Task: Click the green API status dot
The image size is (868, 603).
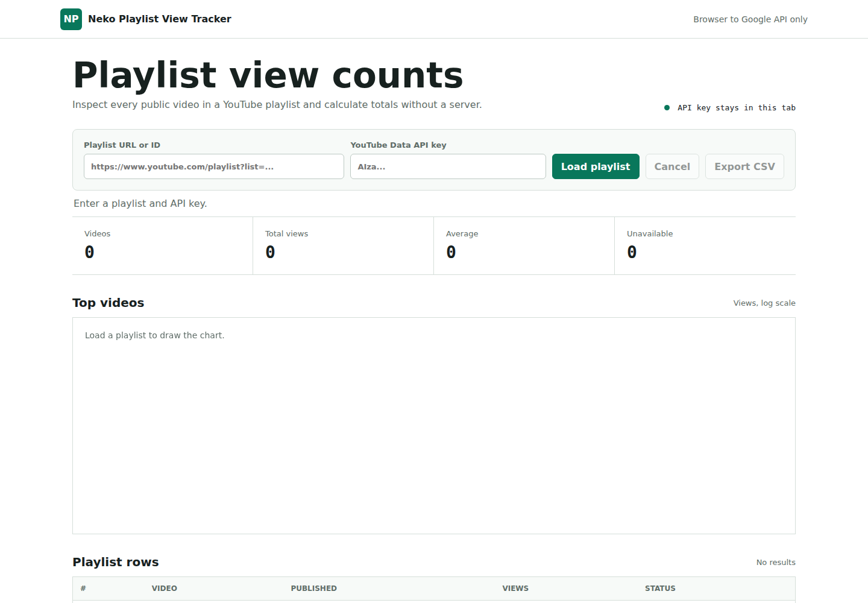Action: (667, 108)
